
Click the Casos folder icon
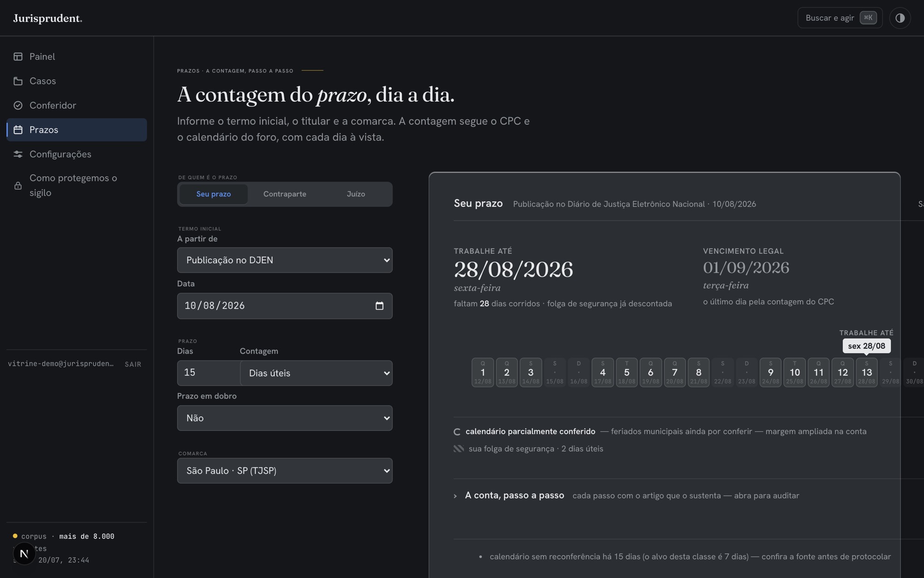[18, 81]
